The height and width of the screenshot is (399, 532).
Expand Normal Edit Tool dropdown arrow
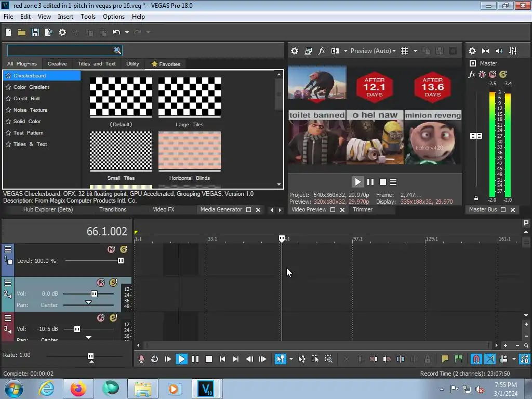click(x=291, y=359)
